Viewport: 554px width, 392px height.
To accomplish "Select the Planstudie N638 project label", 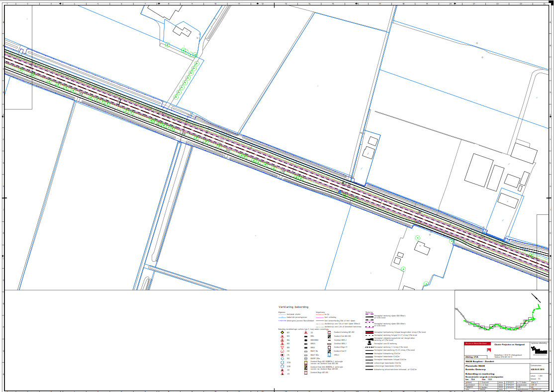I will (474, 366).
